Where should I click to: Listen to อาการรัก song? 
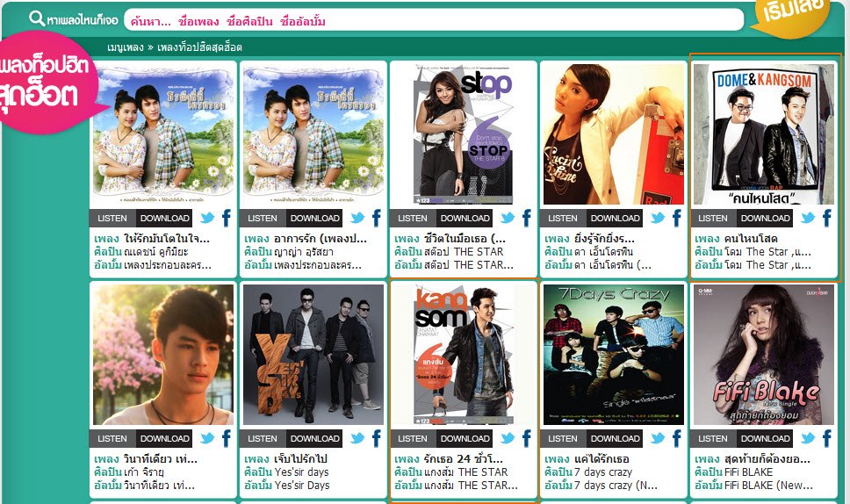pos(263,219)
